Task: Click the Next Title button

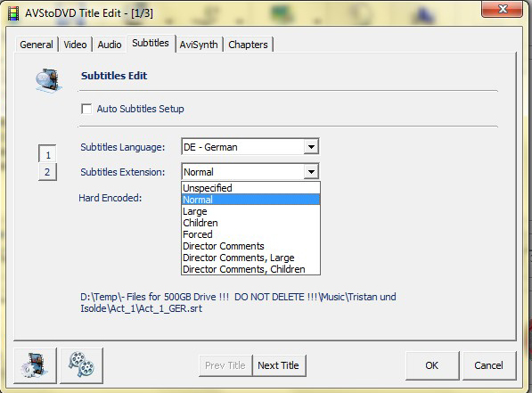Action: click(279, 365)
